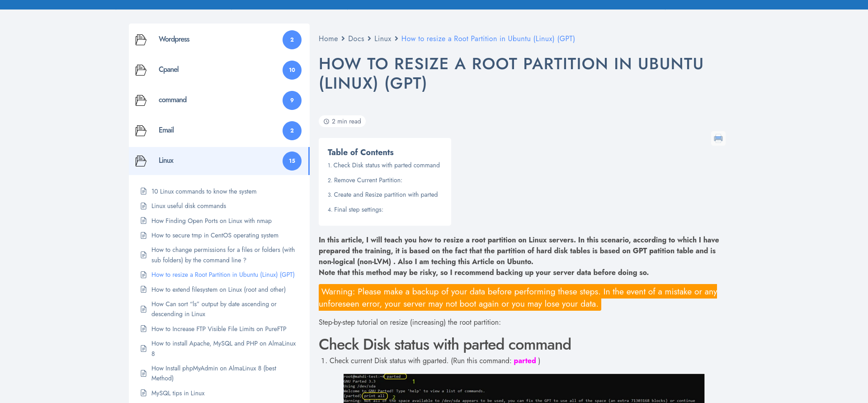Click current page breadcrumb about Root Partition
This screenshot has width=868, height=403.
488,39
